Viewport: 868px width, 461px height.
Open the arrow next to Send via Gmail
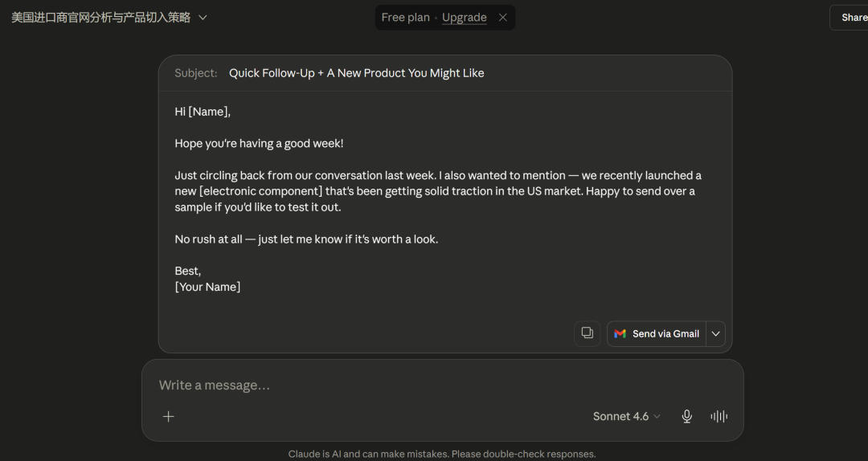715,334
